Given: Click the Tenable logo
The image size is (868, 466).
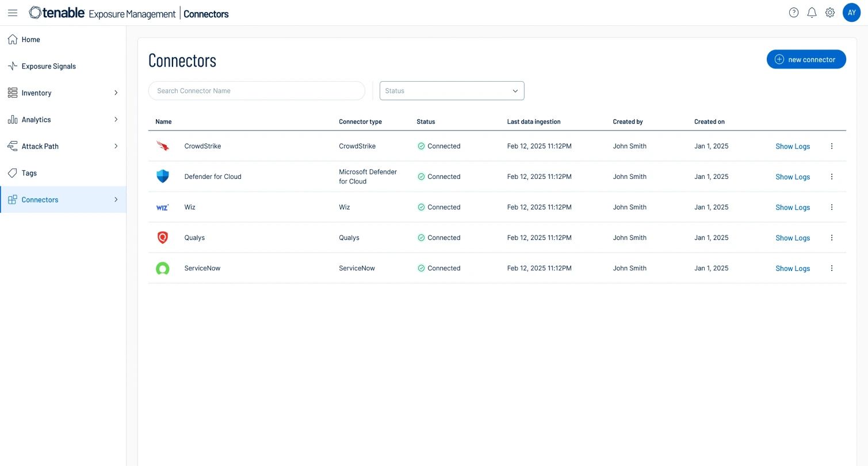Looking at the screenshot, I should coord(57,13).
